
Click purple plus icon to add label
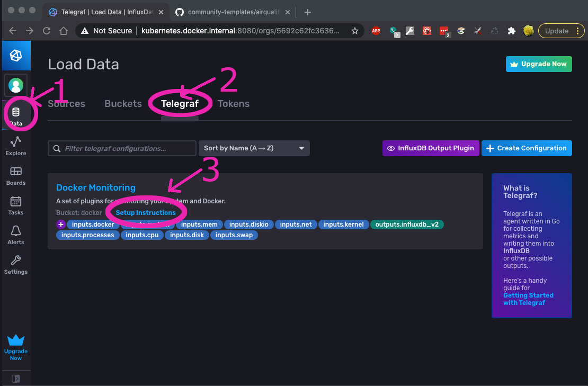pos(61,225)
